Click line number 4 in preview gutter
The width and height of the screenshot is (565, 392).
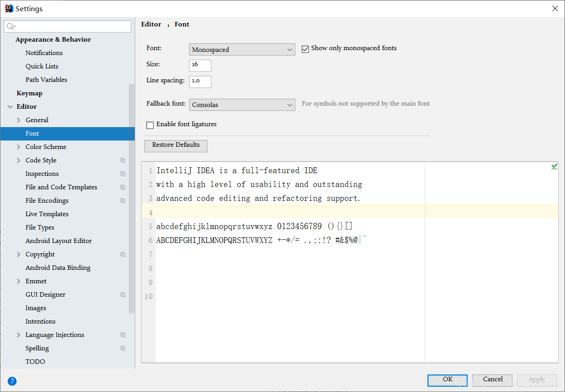151,213
